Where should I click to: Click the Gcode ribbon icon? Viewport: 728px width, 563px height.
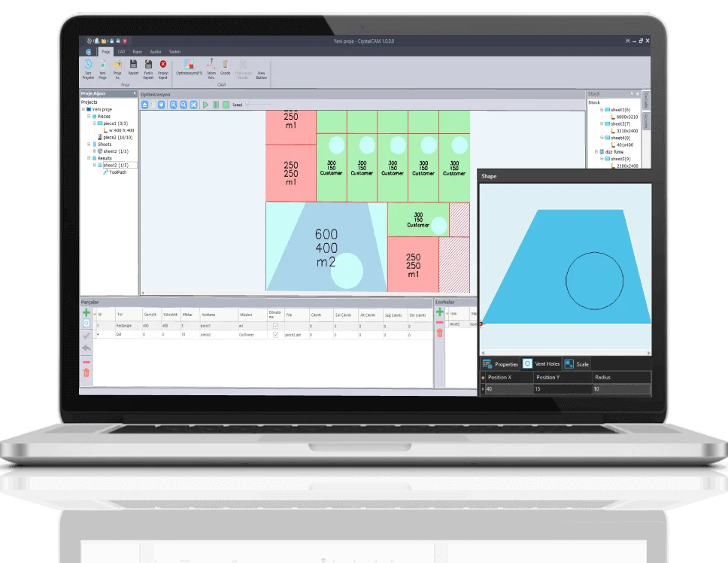(x=225, y=67)
